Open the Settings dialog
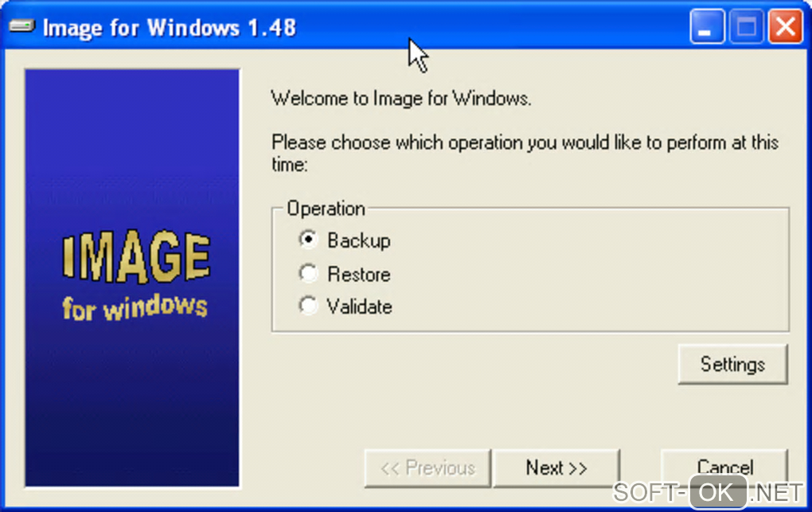The height and width of the screenshot is (512, 812). [732, 365]
